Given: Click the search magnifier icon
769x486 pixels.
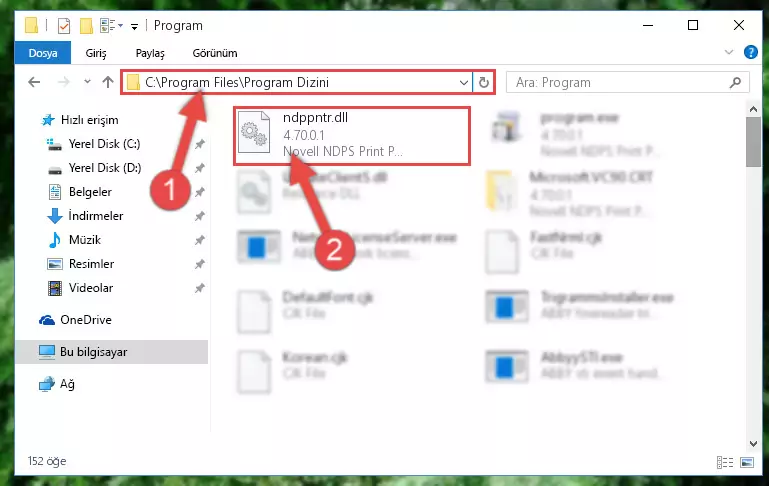Looking at the screenshot, I should [x=735, y=82].
